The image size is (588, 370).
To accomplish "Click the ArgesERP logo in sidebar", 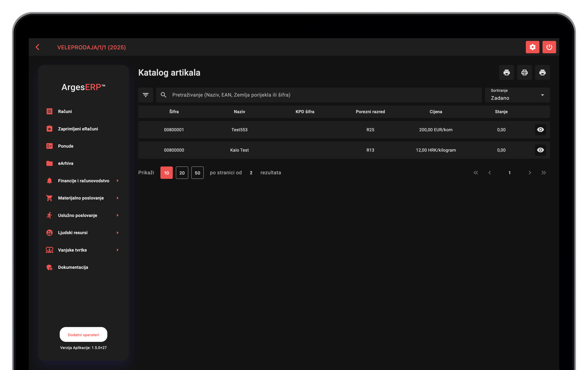I will [83, 87].
